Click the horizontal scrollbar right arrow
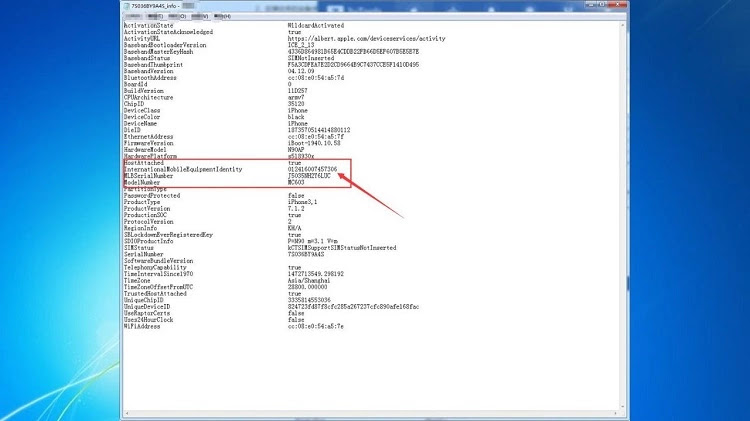 click(616, 413)
